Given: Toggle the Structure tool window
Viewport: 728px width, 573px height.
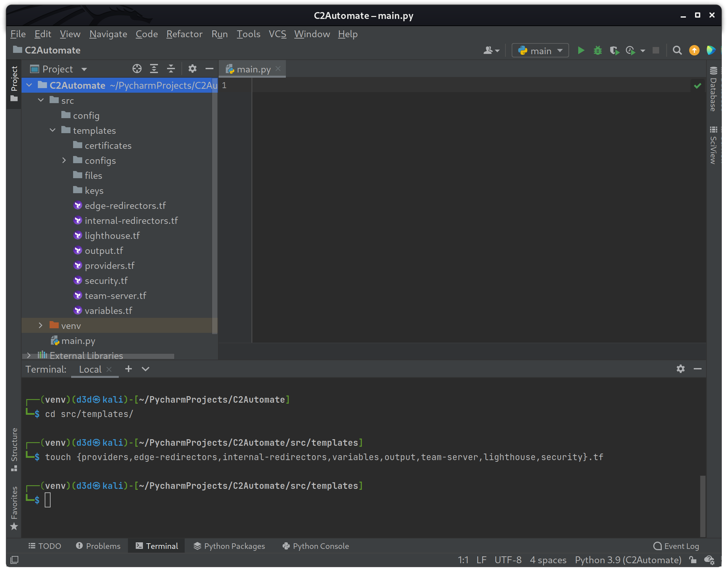Looking at the screenshot, I should pyautogui.click(x=14, y=450).
